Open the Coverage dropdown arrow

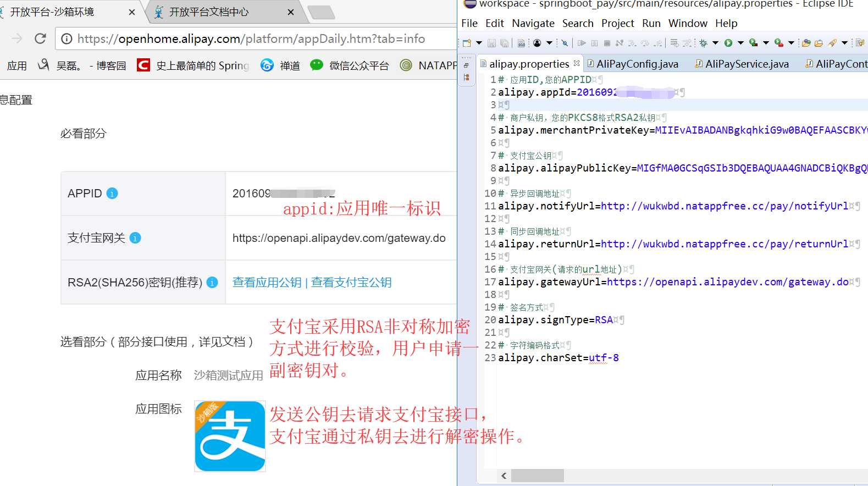point(766,43)
